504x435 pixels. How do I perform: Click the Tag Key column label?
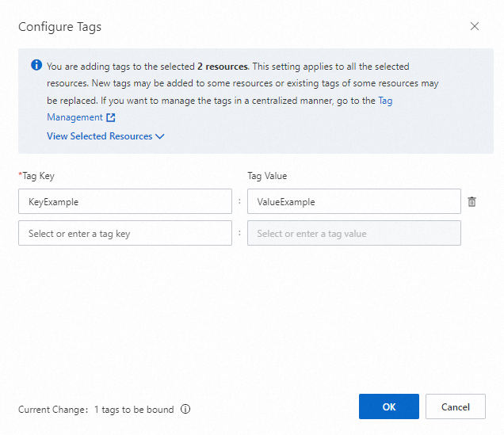pos(37,176)
